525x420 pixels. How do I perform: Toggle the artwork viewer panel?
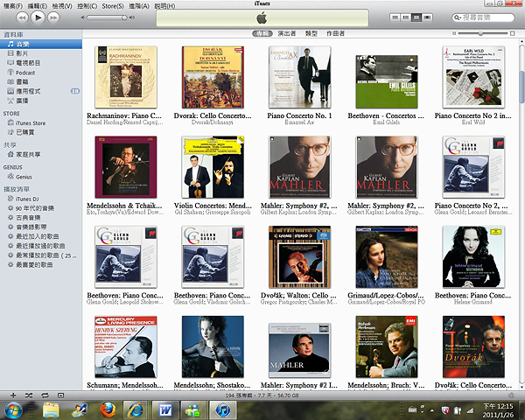click(x=60, y=395)
